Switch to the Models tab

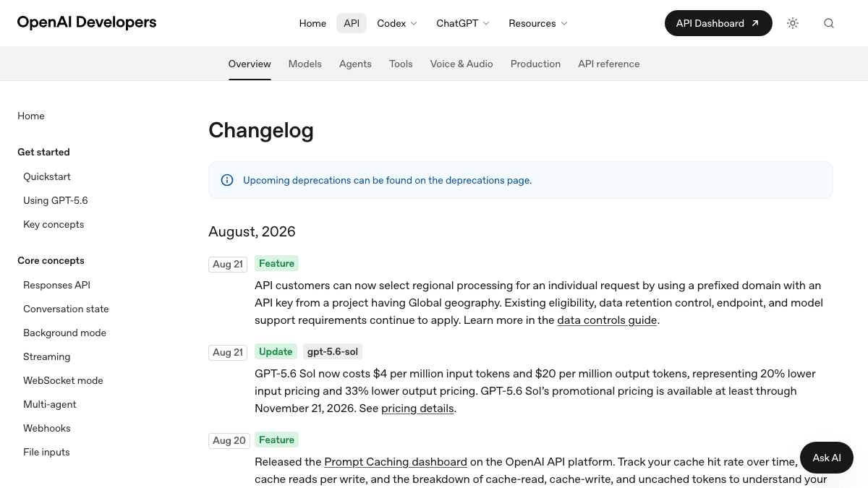point(305,64)
